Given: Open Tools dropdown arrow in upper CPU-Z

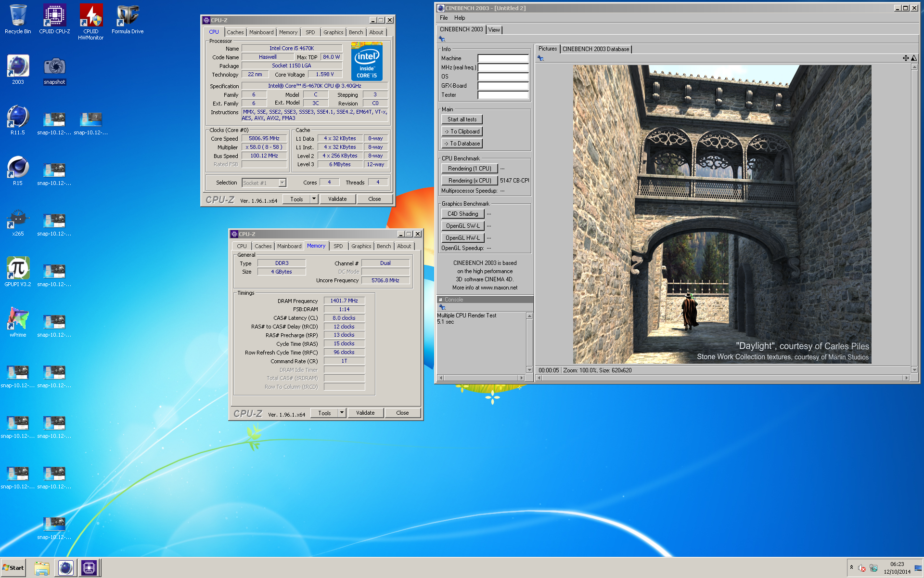Looking at the screenshot, I should point(314,199).
